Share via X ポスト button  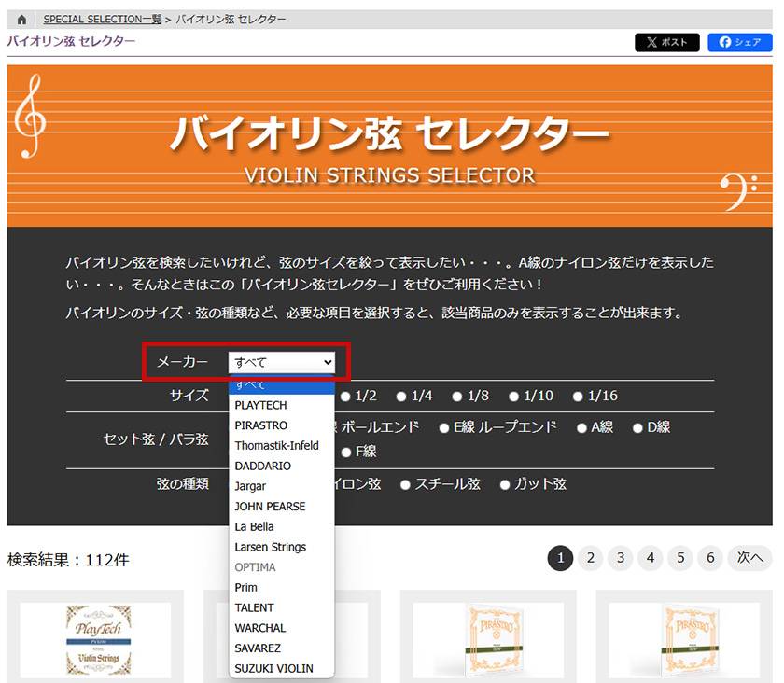667,43
